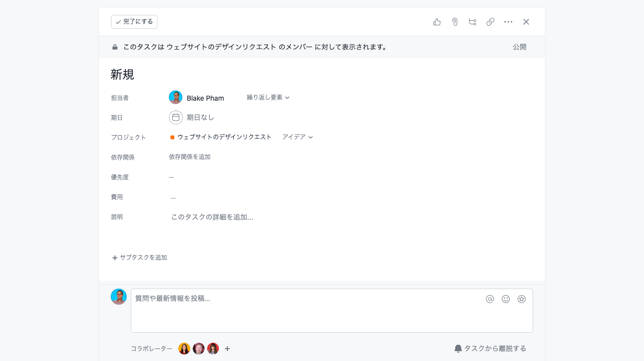Open the emoji picker in comment box
Image resolution: width=644 pixels, height=361 pixels.
pos(506,299)
